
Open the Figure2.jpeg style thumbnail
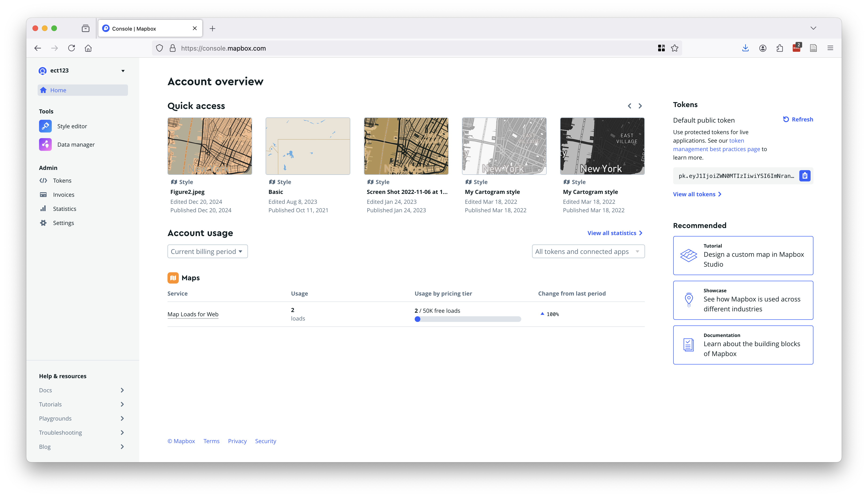[x=210, y=146]
